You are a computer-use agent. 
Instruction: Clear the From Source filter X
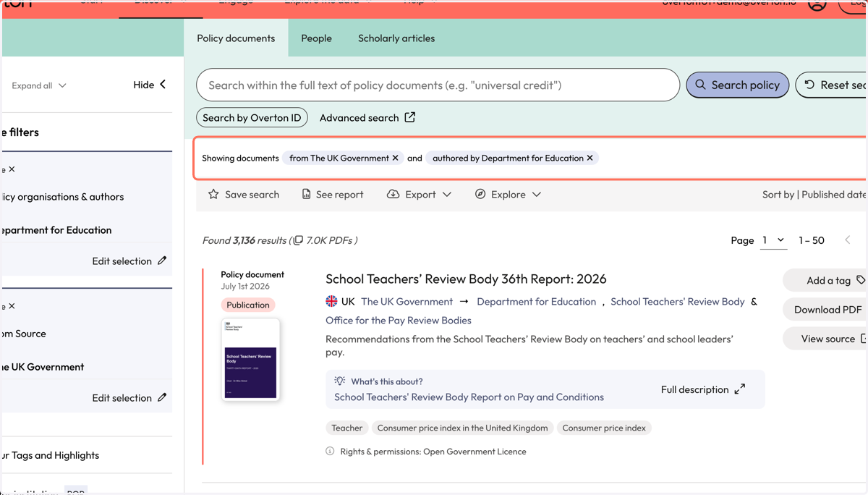pos(12,306)
